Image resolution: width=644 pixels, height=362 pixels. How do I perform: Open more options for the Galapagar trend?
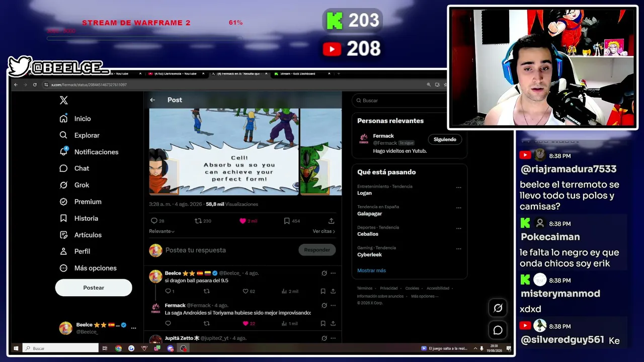tap(458, 208)
